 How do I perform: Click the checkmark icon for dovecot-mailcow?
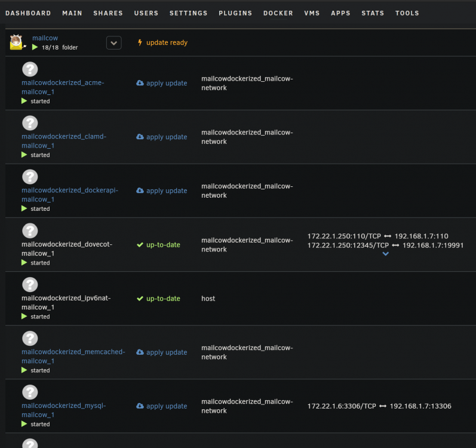pos(140,245)
